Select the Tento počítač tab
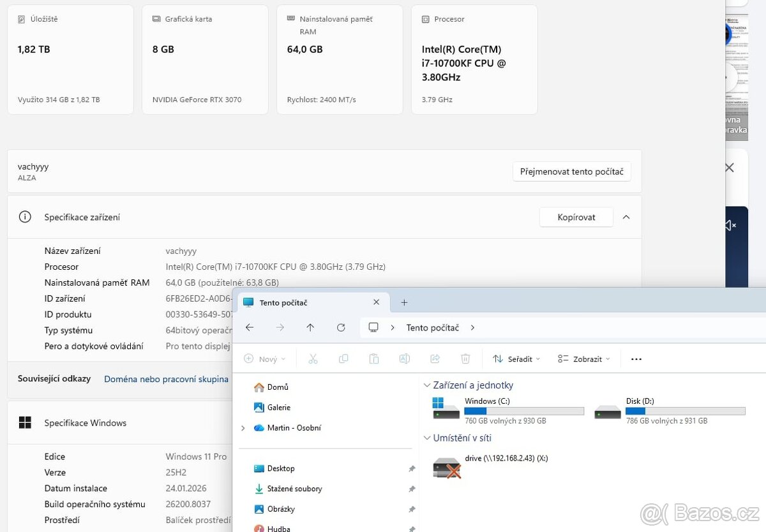Screen dimensions: 766x532 (312, 302)
